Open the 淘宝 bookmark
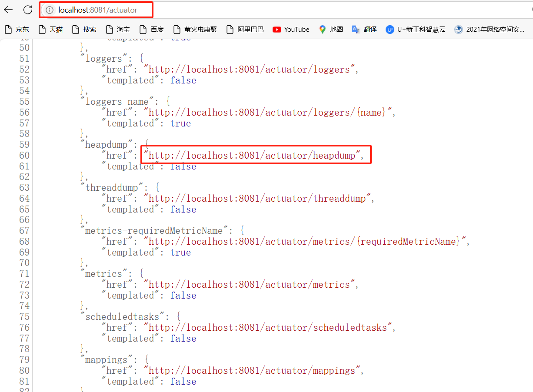This screenshot has height=392, width=533. point(118,30)
